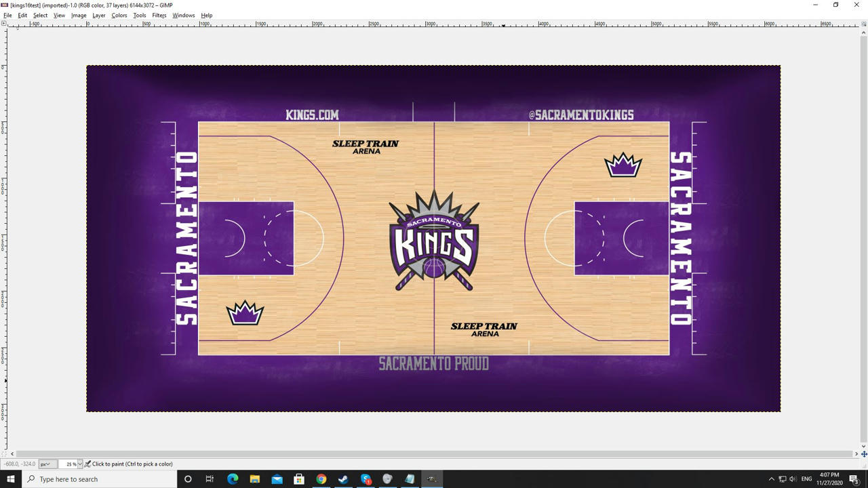Open the notification center icon
This screenshot has height=488, width=868.
[854, 479]
